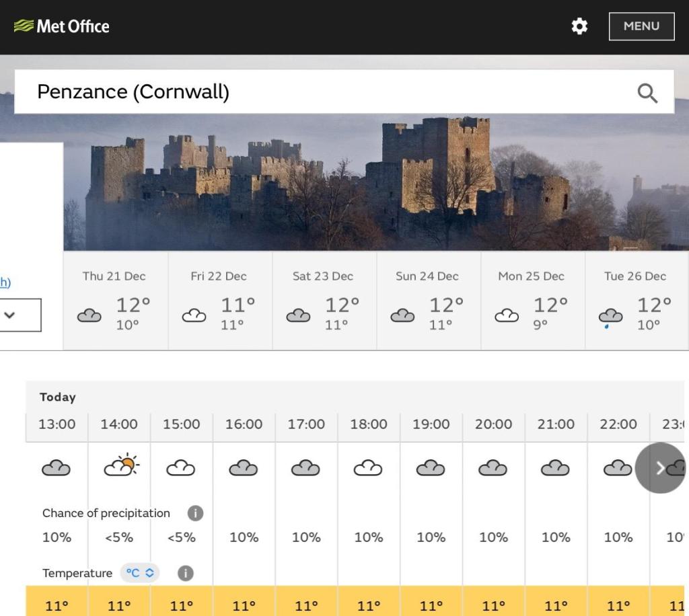Expand the dropdown chevron on the left panel

(9, 315)
